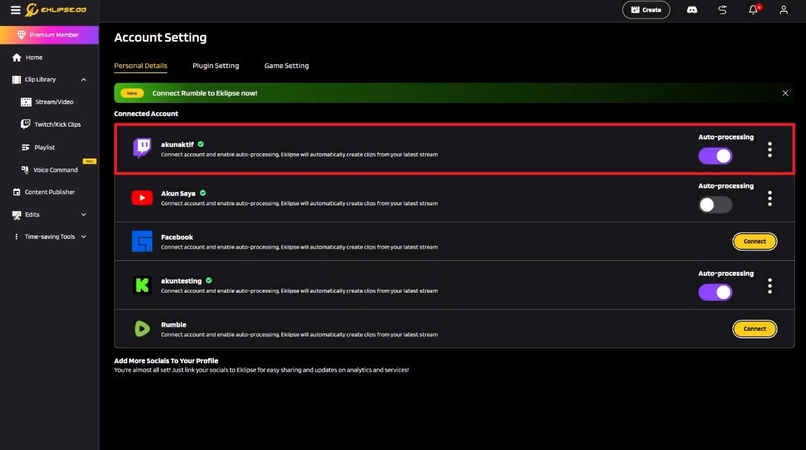This screenshot has width=806, height=450.
Task: Click the New badge on the banner
Action: 132,93
